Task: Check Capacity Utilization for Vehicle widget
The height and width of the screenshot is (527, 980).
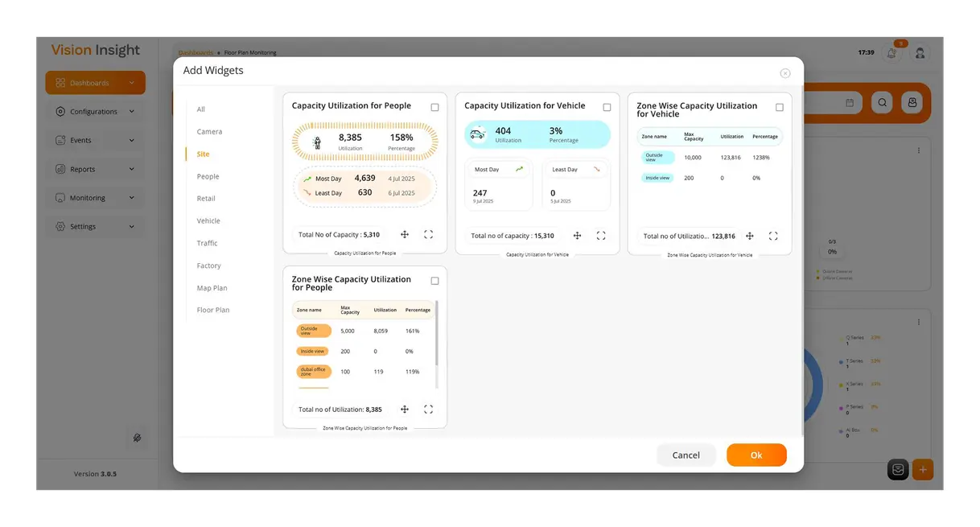Action: 607,107
